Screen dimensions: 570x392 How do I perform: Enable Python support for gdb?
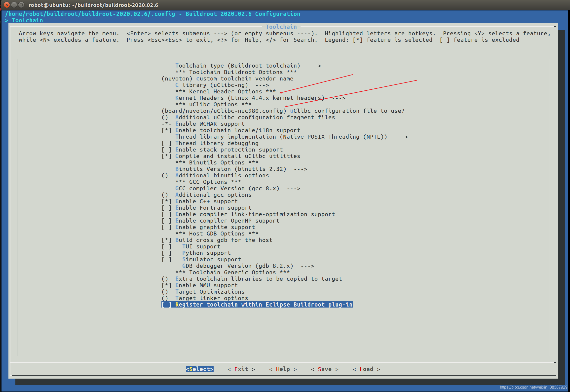(x=196, y=253)
